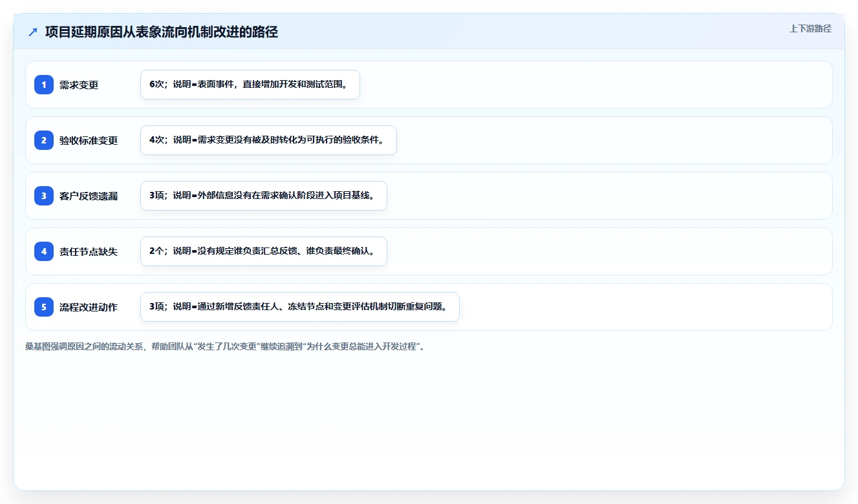Viewport: 858px width, 504px height.
Task: Select the 流程改进动作 label
Action: point(89,307)
